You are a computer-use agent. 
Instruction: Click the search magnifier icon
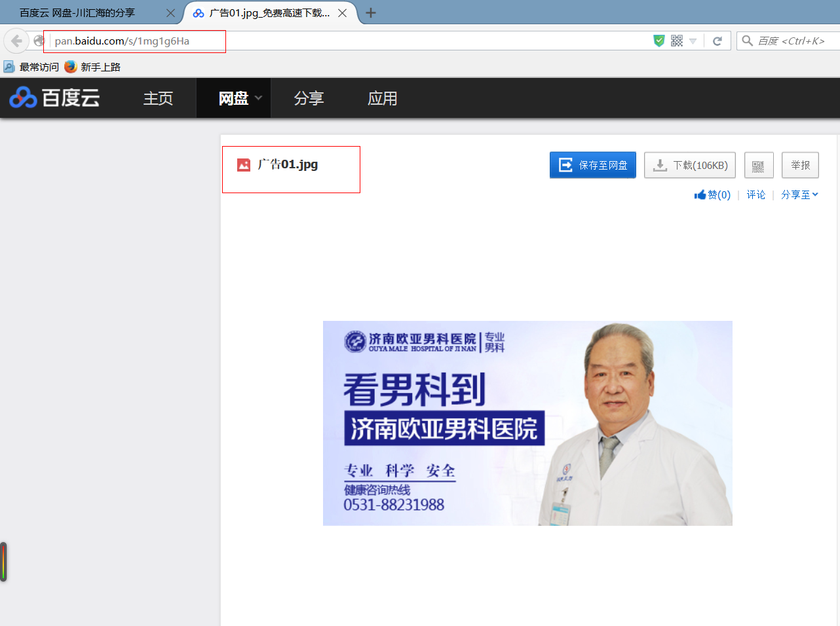coord(747,41)
